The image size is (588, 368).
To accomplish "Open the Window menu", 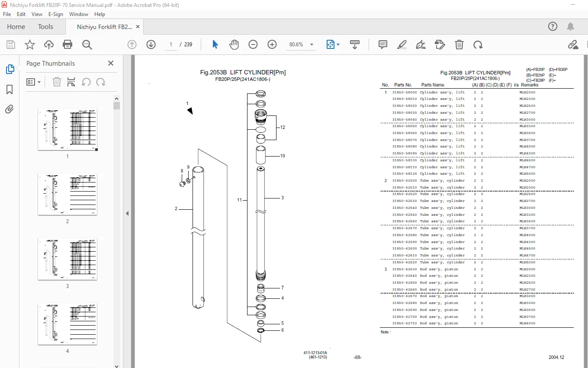I will [x=79, y=14].
